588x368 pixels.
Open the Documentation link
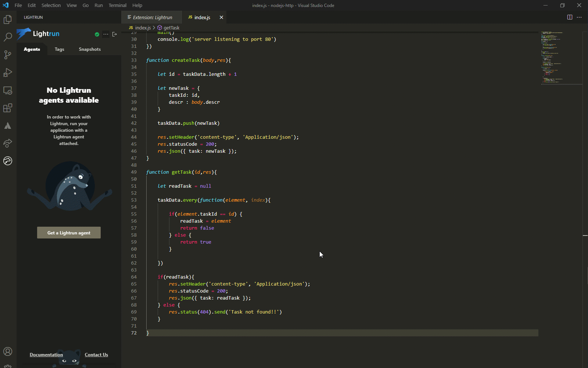click(x=46, y=354)
